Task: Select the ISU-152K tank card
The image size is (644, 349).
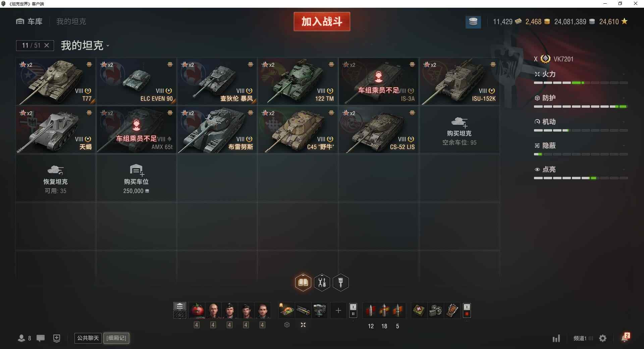Action: [459, 81]
